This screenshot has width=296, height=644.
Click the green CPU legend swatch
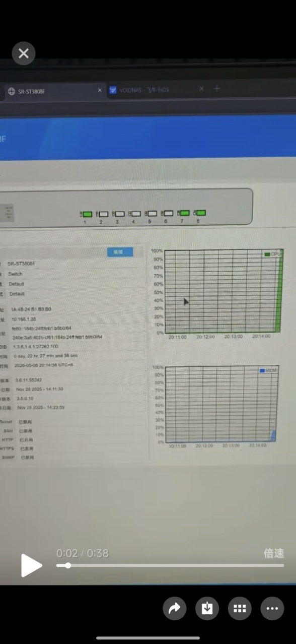coord(267,254)
